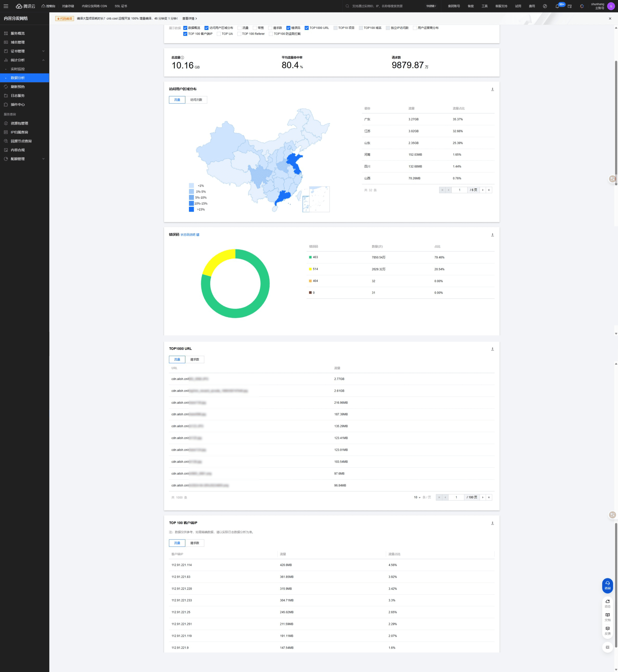Switch region map to 访问次数 tab
The image size is (618, 672).
pyautogui.click(x=196, y=100)
